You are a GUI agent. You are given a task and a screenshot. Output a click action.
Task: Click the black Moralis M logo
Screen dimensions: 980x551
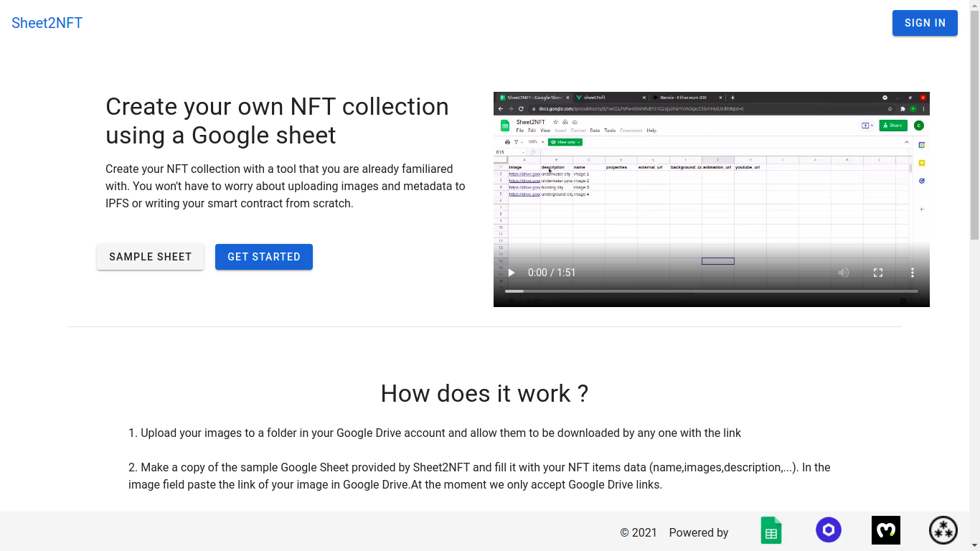pos(886,530)
